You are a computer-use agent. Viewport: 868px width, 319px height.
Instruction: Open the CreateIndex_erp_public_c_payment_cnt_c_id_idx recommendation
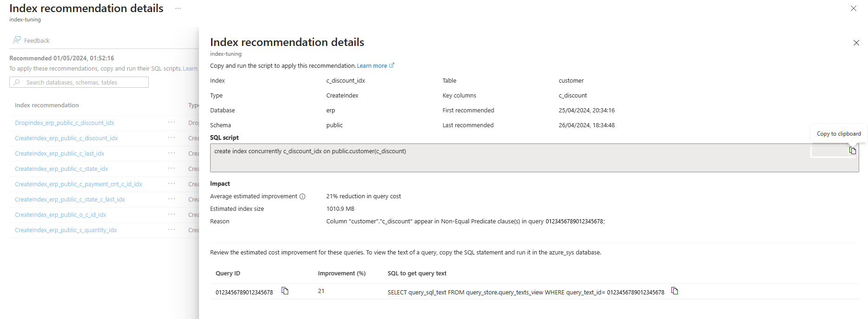point(79,184)
